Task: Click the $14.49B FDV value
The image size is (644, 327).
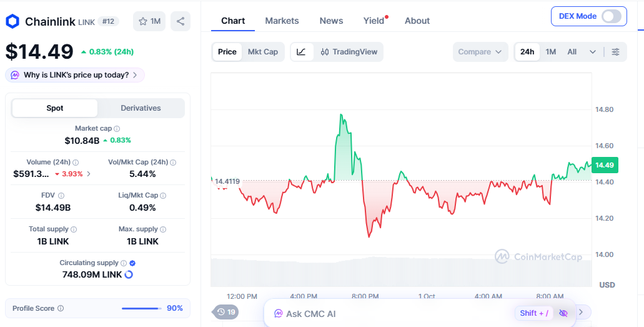Action: pyautogui.click(x=53, y=208)
